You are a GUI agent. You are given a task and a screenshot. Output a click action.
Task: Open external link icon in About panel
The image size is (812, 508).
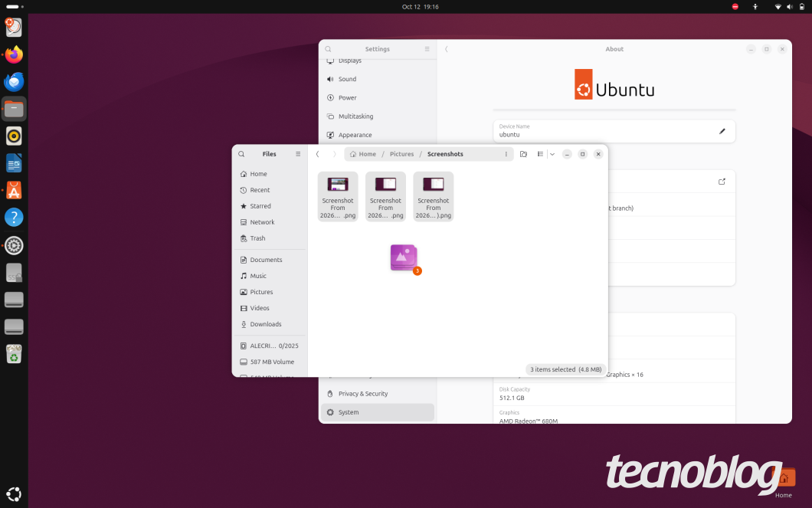tap(722, 182)
